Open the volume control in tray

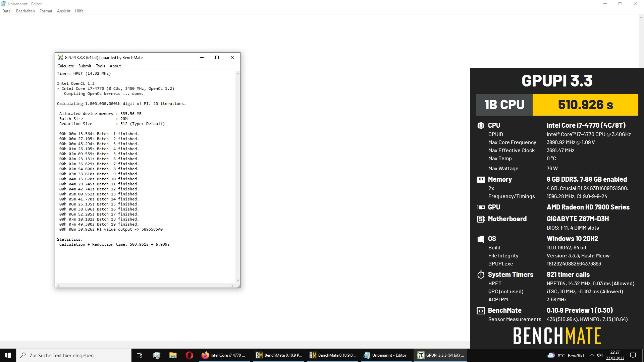coord(600,355)
